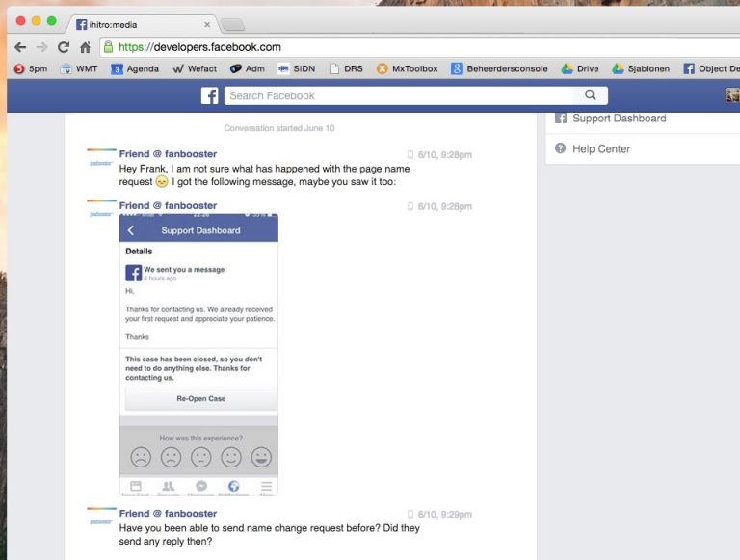Click the green SSL padlock icon
This screenshot has height=560, width=740.
tap(108, 46)
